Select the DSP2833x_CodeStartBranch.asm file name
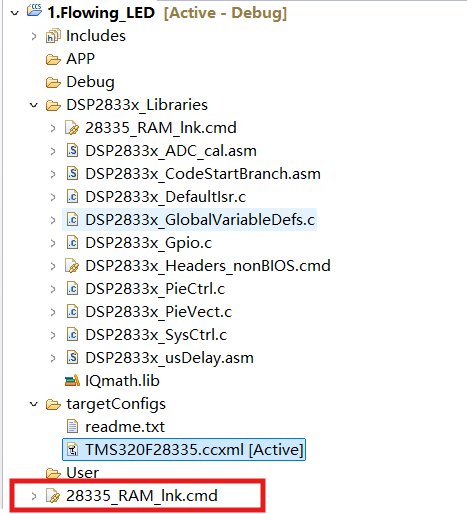Viewport: 467px width, 514px height. (x=203, y=174)
